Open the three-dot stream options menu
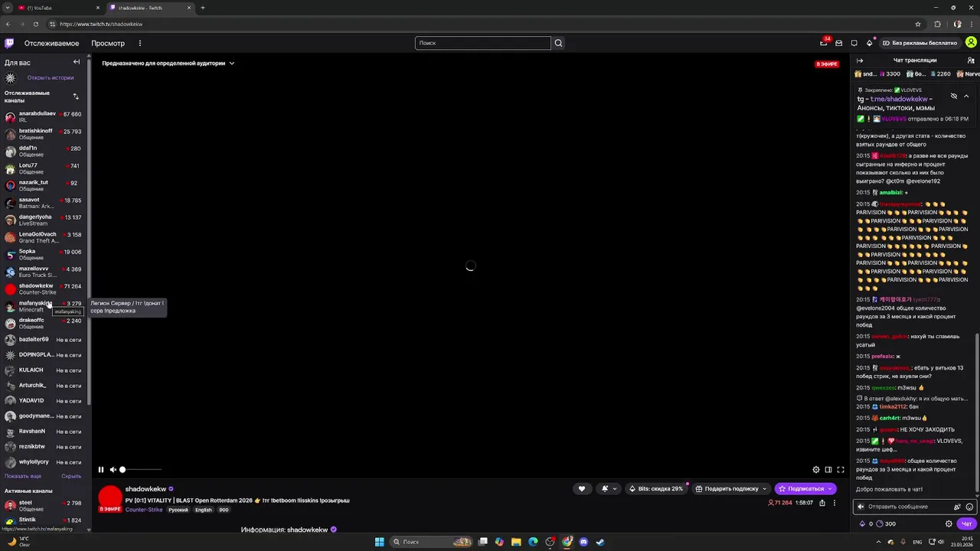980x551 pixels. click(x=835, y=503)
